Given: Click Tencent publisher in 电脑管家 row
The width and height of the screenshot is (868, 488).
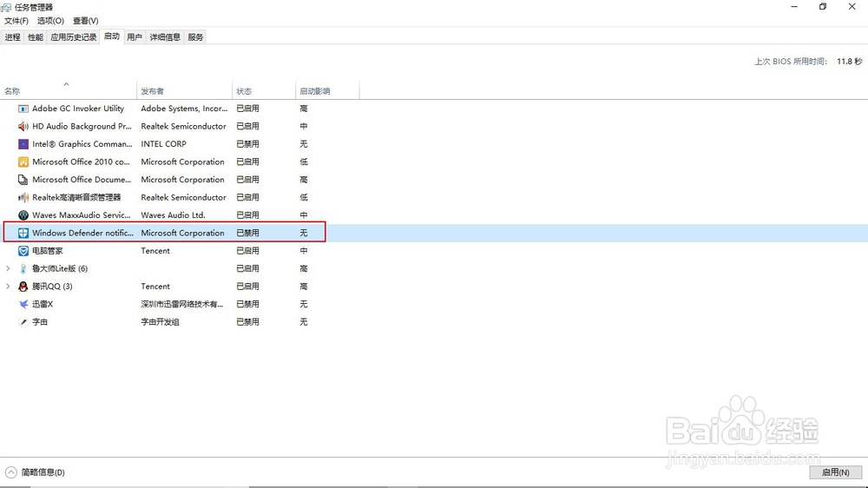Looking at the screenshot, I should 155,251.
